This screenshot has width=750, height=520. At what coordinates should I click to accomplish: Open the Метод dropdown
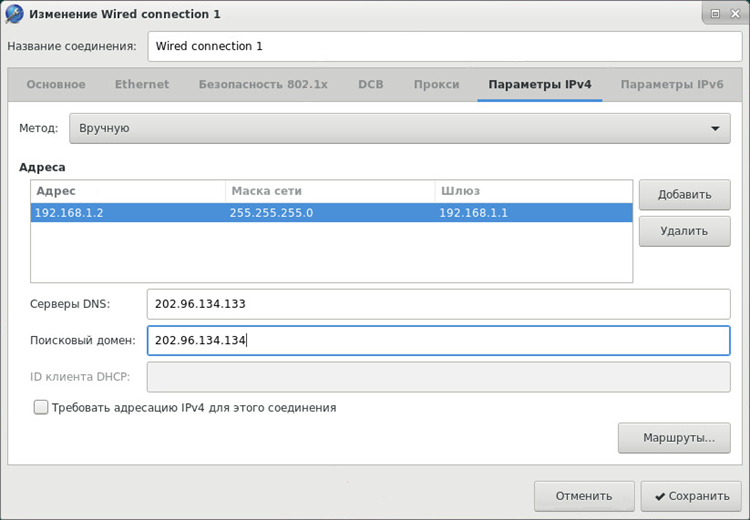(x=400, y=128)
